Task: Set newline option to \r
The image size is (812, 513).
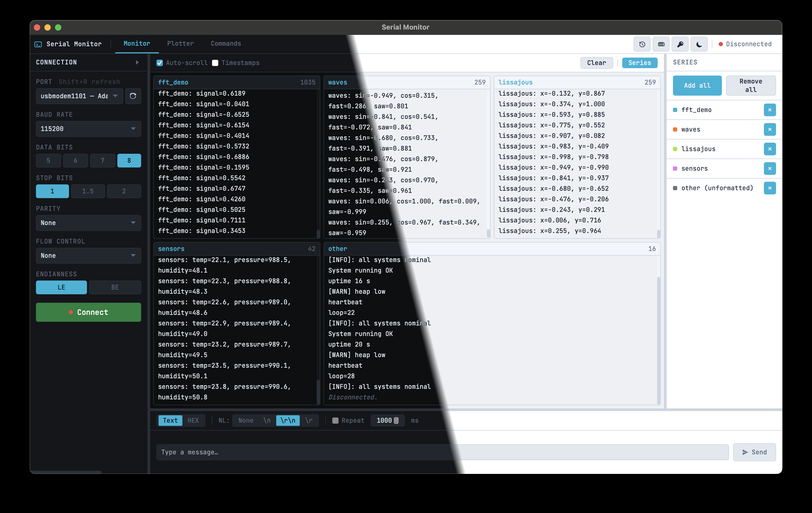Action: (x=309, y=421)
